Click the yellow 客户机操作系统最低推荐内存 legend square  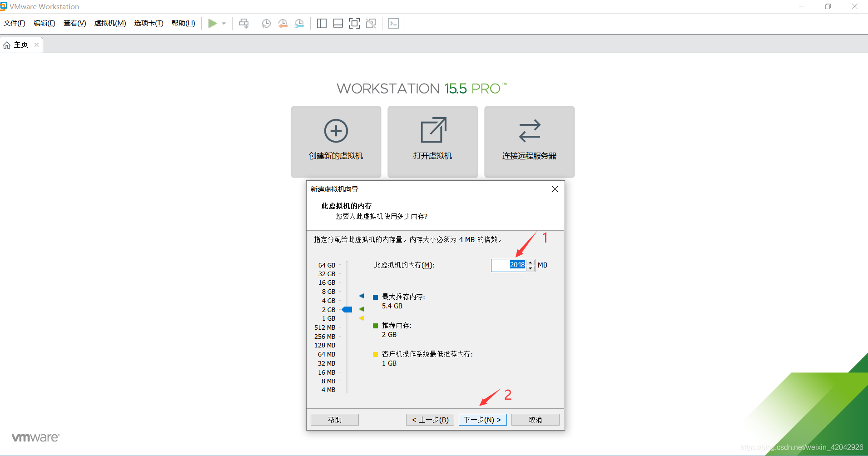(x=375, y=354)
